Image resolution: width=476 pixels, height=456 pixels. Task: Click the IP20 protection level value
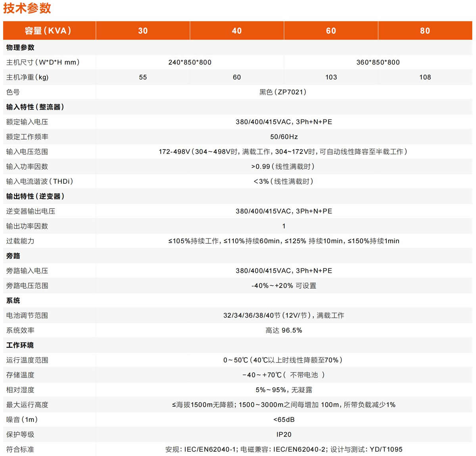pyautogui.click(x=284, y=435)
